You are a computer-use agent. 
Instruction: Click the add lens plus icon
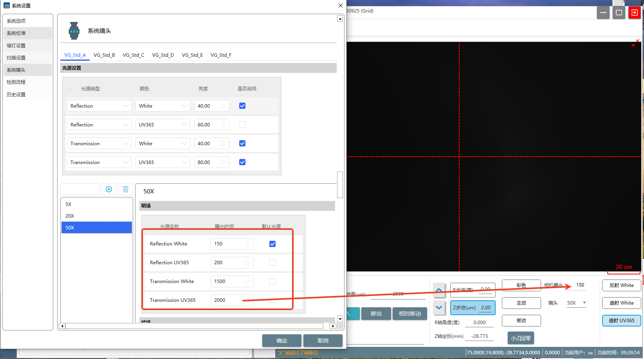109,189
